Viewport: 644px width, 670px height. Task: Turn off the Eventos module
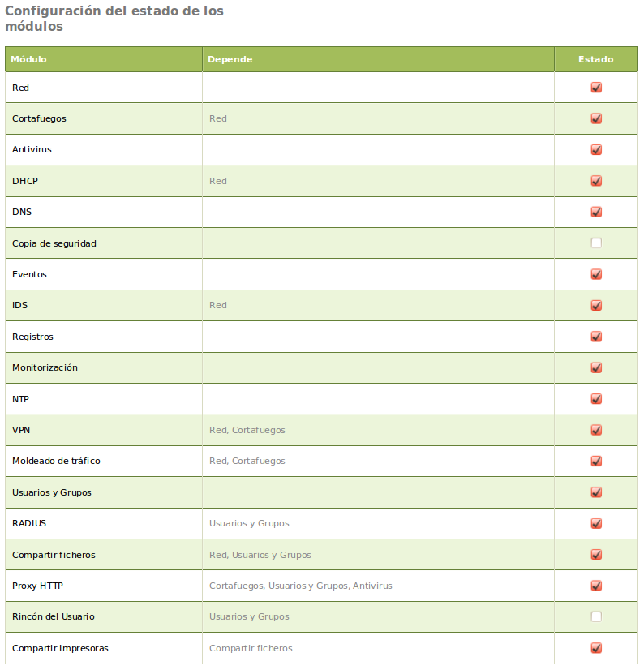[596, 274]
